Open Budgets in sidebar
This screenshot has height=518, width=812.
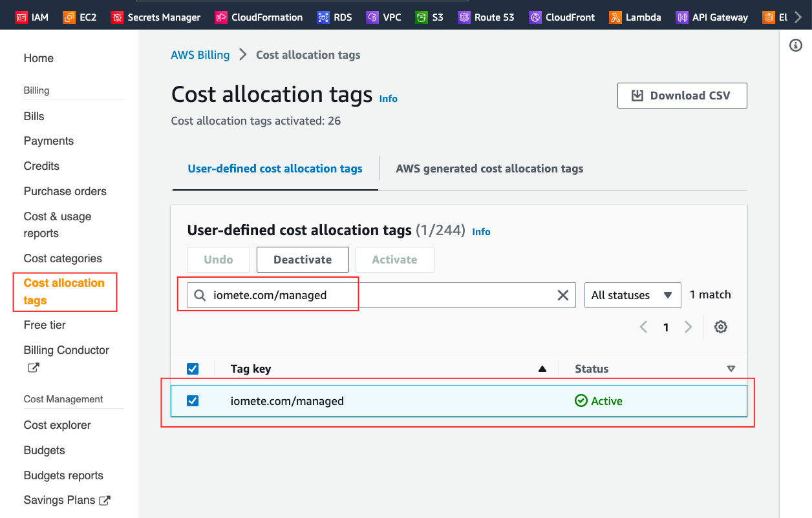(45, 450)
